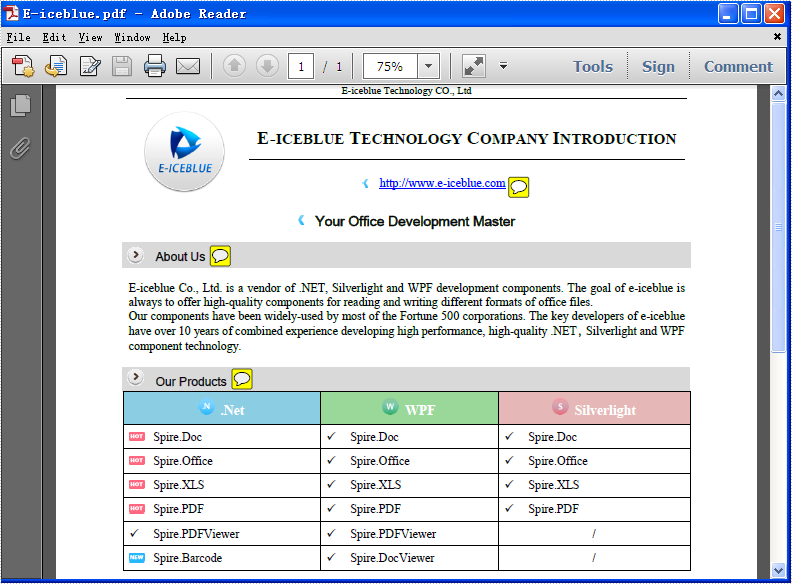792x584 pixels.
Task: Click the page number input field
Action: 301,66
